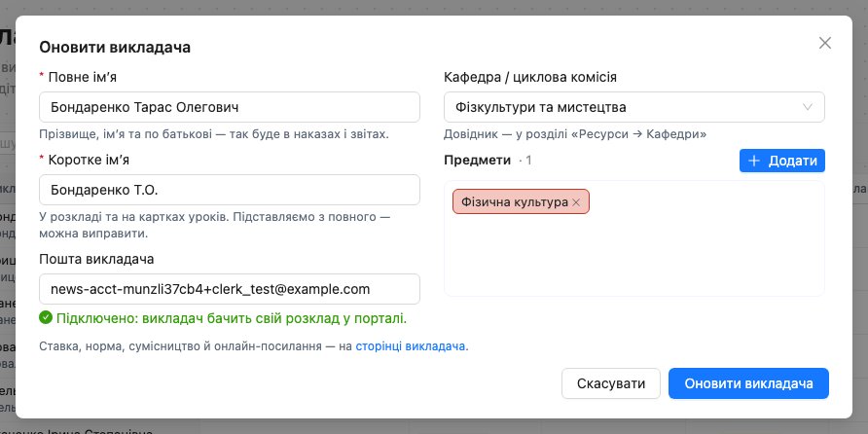The width and height of the screenshot is (868, 434).
Task: Click the Підключено status message
Action: coord(232,318)
